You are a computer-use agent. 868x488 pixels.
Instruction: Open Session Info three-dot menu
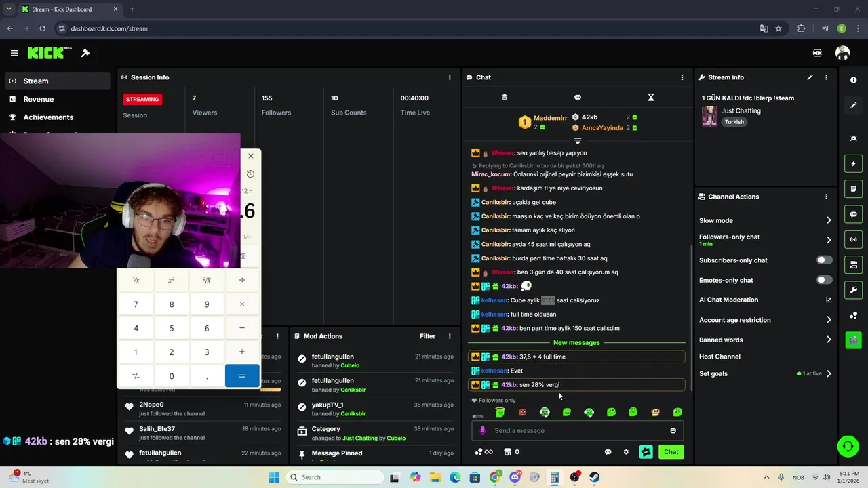click(x=450, y=77)
